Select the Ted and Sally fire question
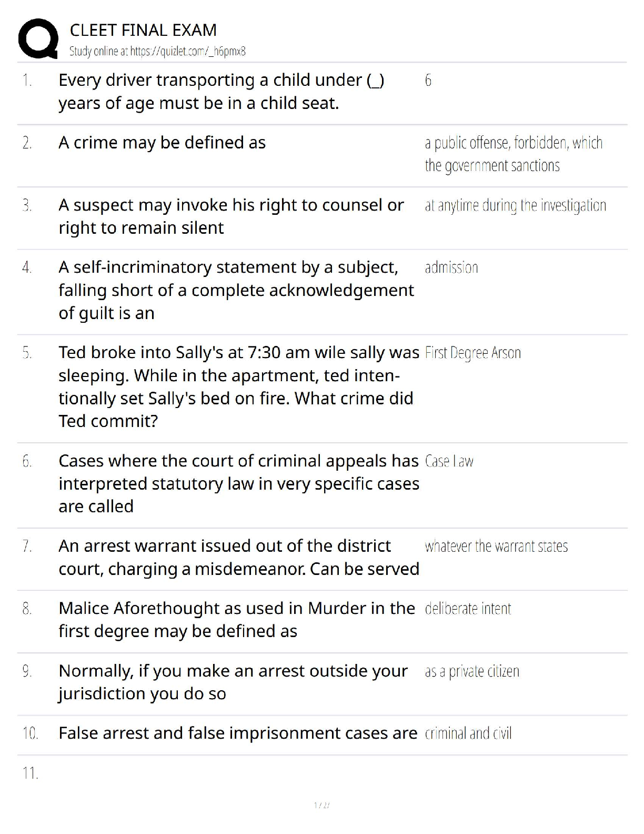 (x=238, y=386)
